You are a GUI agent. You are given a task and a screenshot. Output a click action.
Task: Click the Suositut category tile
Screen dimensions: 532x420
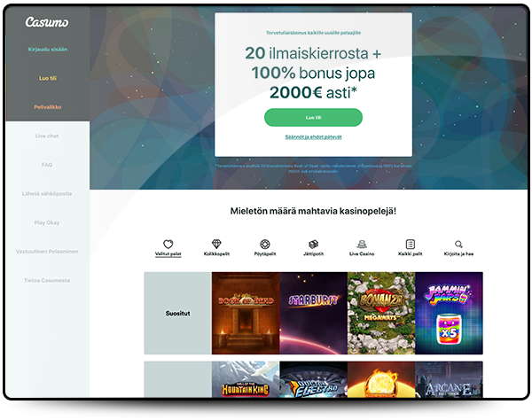[178, 313]
